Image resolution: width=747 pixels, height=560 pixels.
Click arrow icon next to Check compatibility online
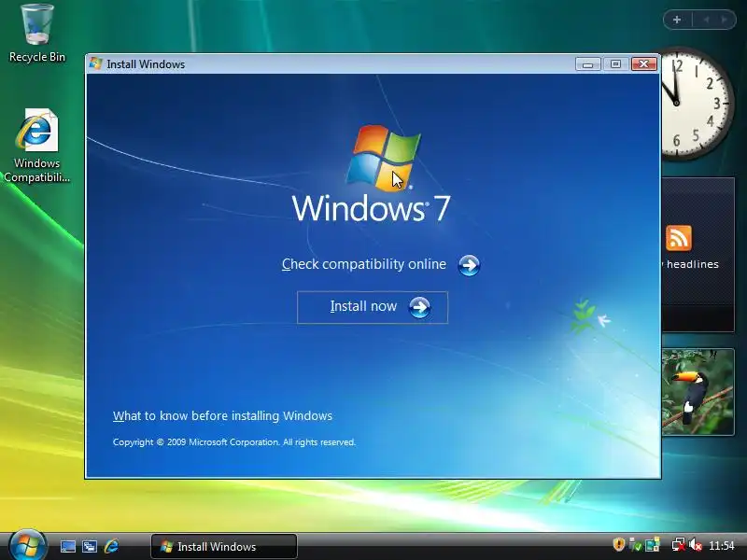[469, 265]
